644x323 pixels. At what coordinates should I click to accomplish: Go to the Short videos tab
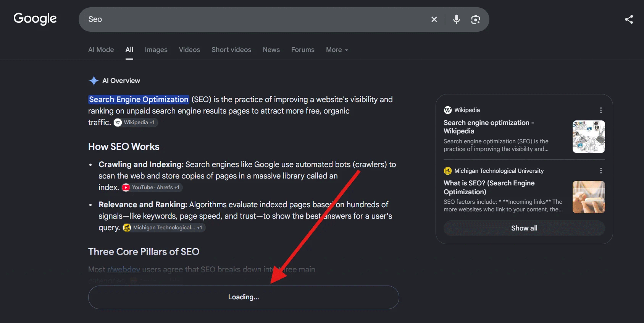click(231, 50)
